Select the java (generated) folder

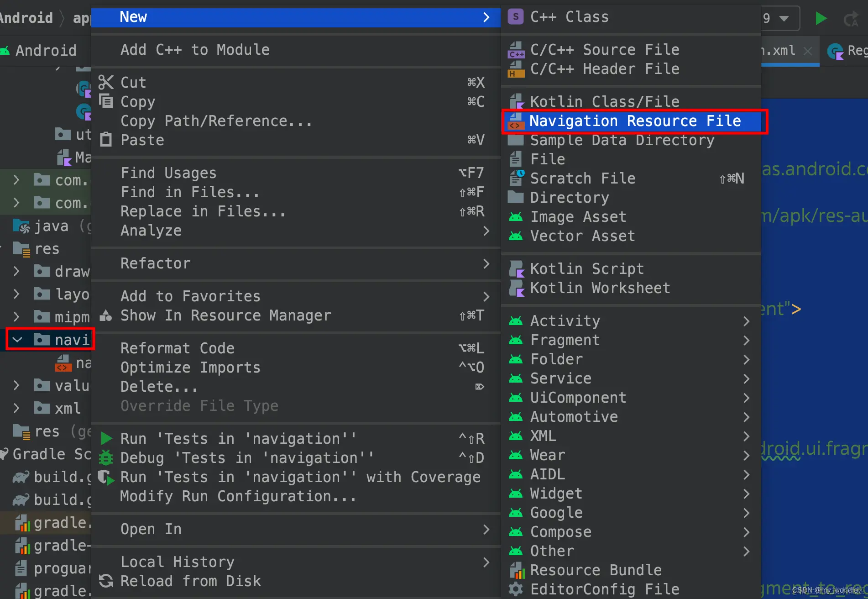pyautogui.click(x=52, y=226)
